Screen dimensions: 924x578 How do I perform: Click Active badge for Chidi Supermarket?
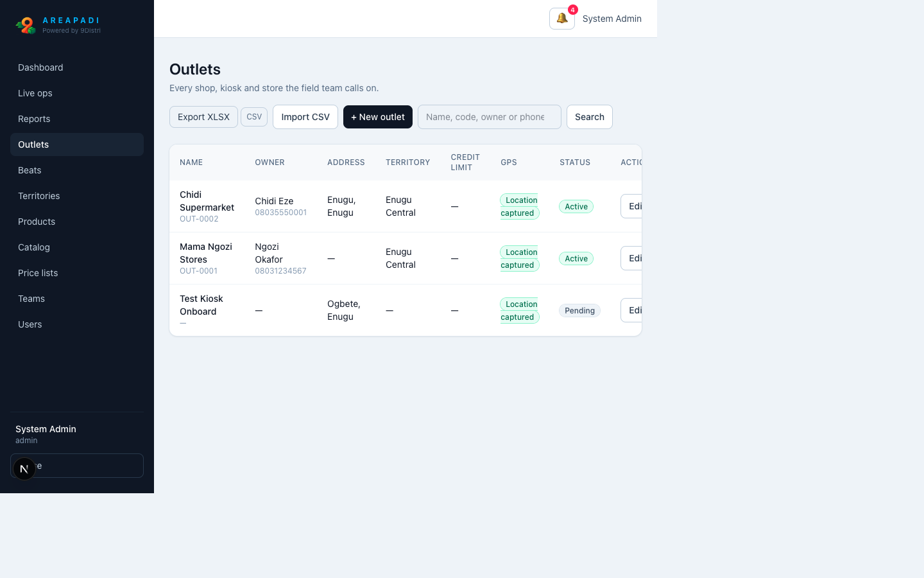pos(576,206)
